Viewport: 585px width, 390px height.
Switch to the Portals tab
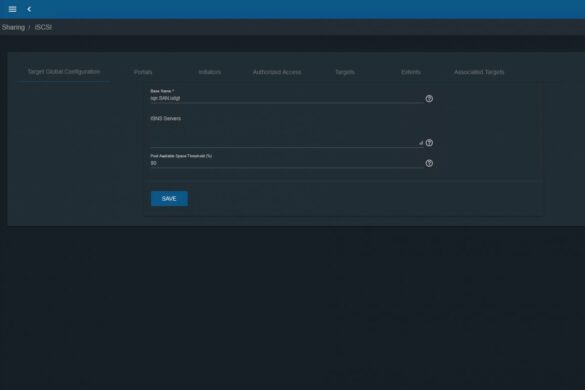click(143, 72)
